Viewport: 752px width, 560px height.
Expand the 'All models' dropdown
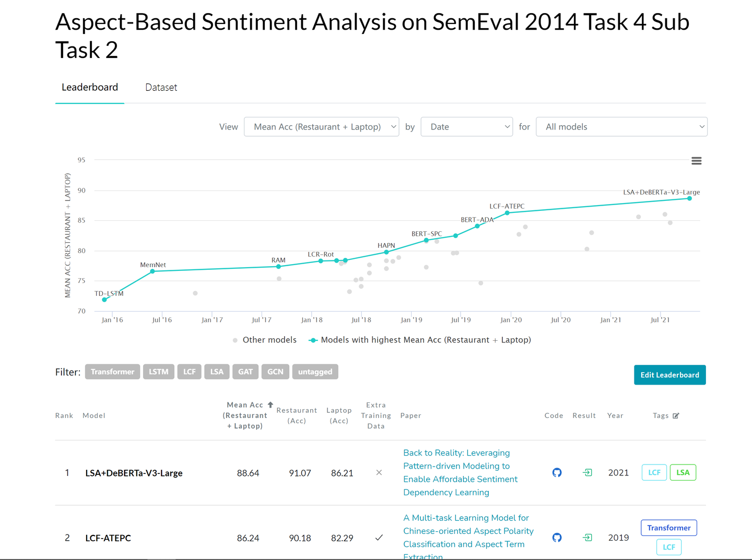coord(621,127)
